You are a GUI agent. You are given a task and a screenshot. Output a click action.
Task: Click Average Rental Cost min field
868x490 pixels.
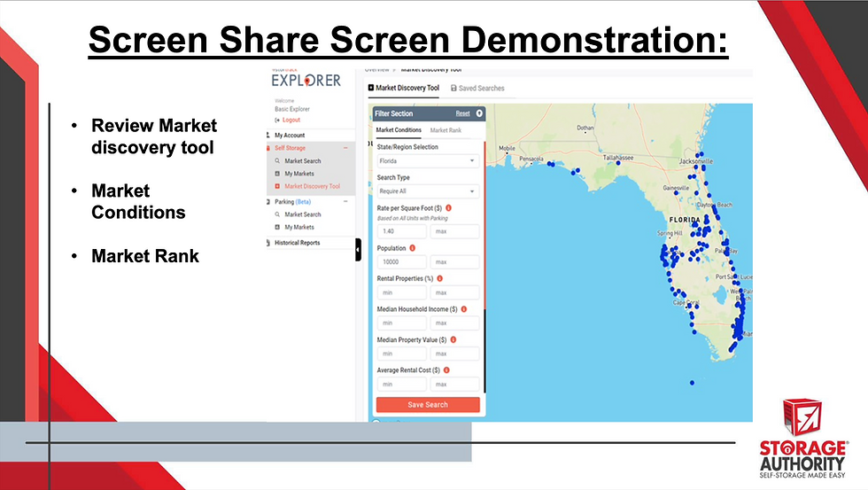tap(402, 385)
